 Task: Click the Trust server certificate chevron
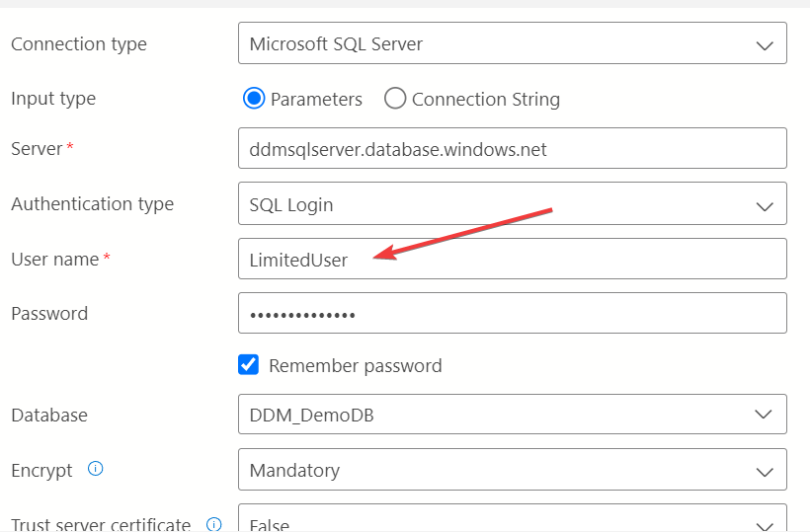pos(765,526)
